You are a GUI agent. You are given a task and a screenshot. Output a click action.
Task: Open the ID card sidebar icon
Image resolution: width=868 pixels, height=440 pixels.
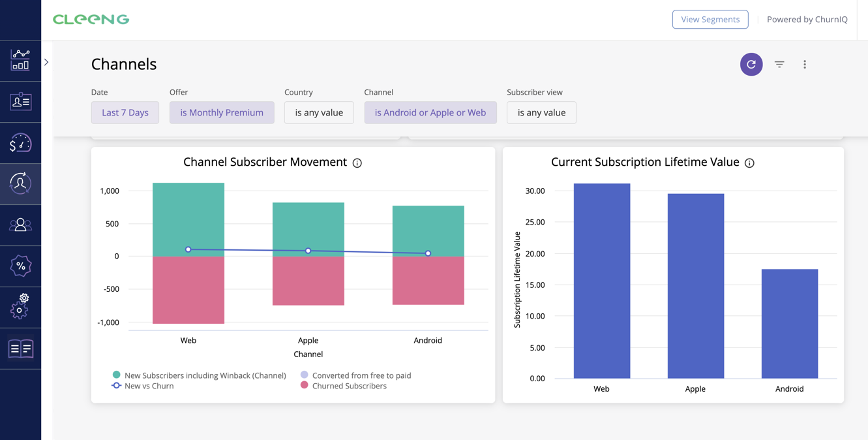click(20, 101)
